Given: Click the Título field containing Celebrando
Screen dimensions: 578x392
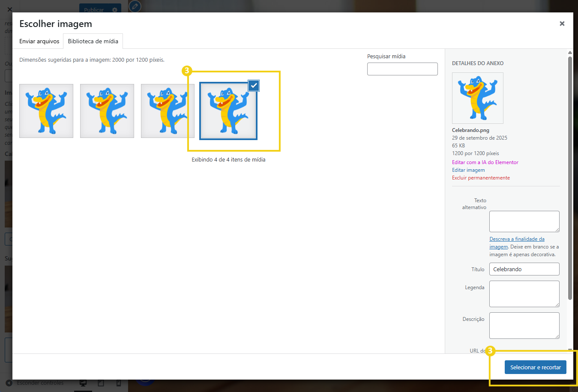Looking at the screenshot, I should (524, 269).
